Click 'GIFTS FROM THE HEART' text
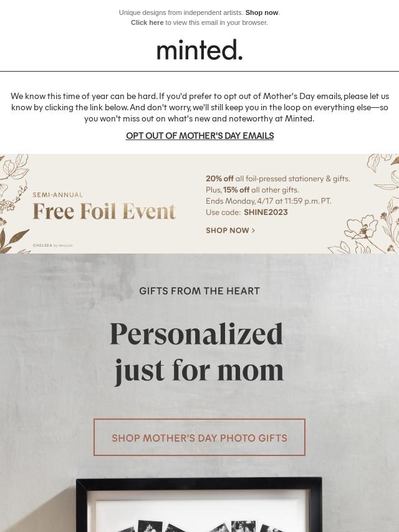 click(199, 291)
